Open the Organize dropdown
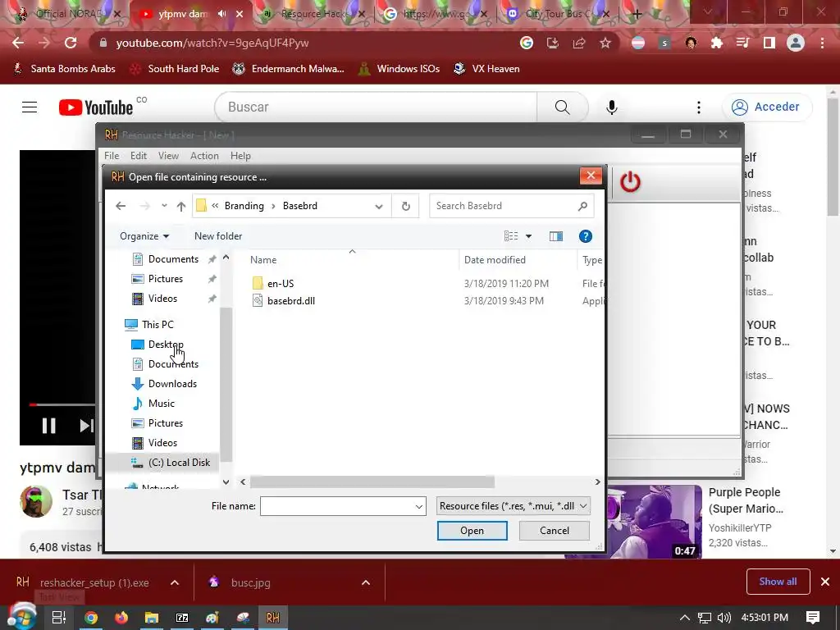This screenshot has height=630, width=840. point(144,236)
